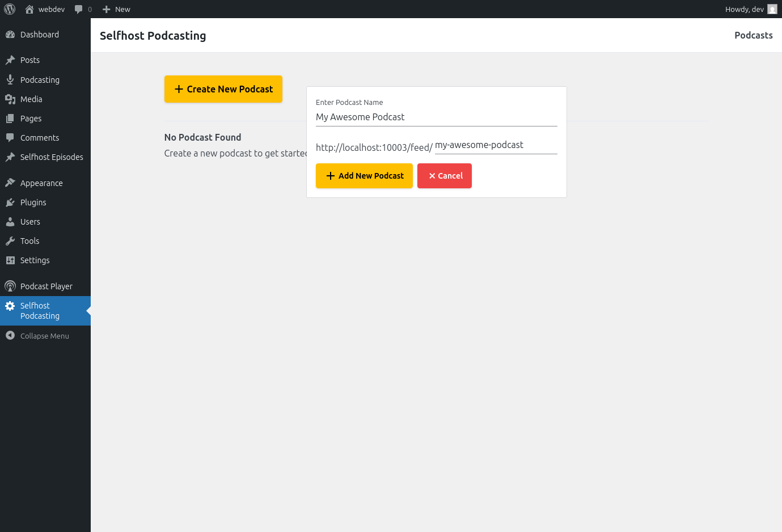Open the Podcasting menu entry
The height and width of the screenshot is (532, 782).
[40, 80]
